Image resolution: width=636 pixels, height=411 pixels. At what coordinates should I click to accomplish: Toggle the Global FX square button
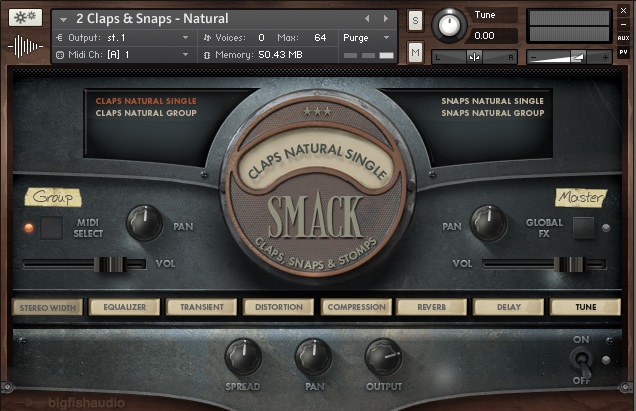click(583, 228)
